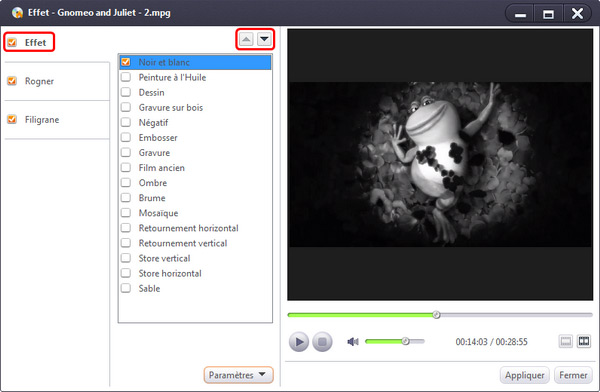Enable the Peinture à l'Huile checkbox

[x=126, y=77]
